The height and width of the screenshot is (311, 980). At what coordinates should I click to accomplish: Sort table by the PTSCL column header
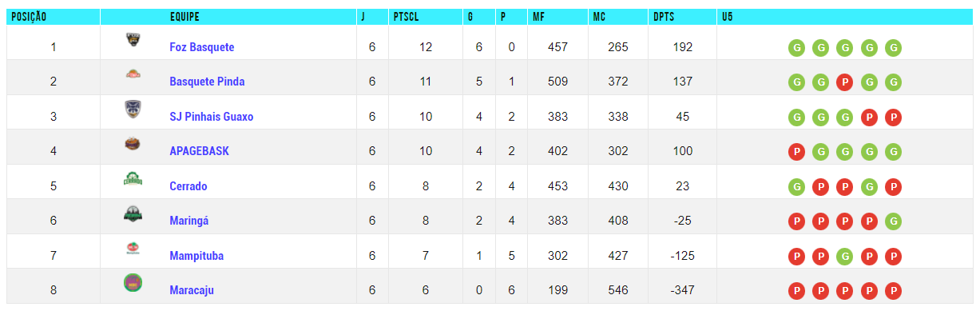point(407,16)
